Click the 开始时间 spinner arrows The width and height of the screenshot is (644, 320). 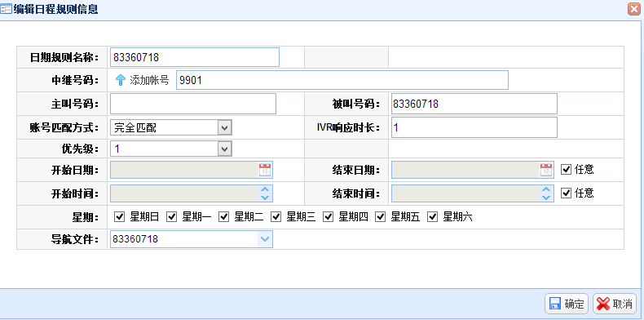(x=265, y=193)
